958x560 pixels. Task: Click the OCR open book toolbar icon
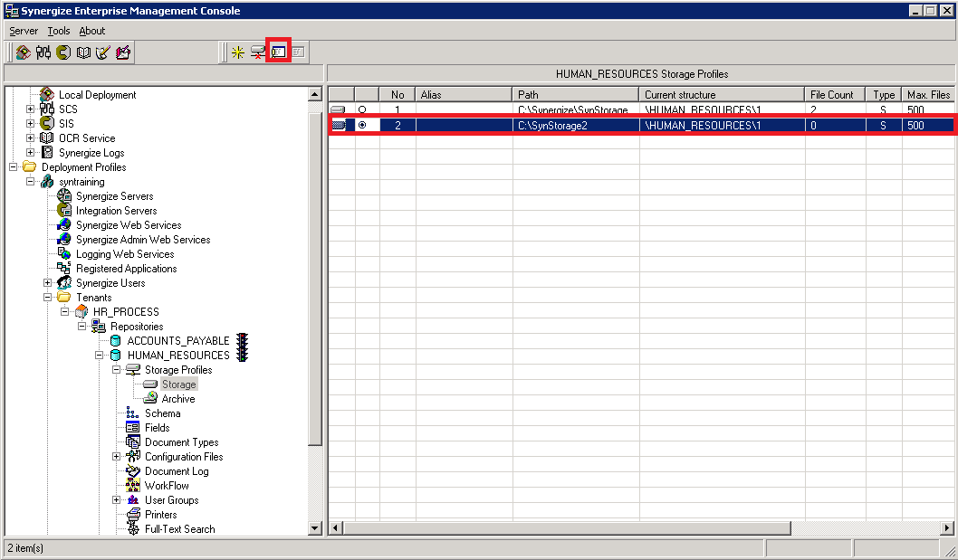point(83,52)
